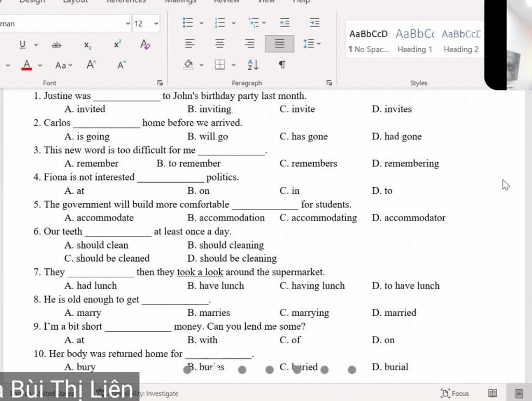Apply the Heading 1 style

coord(415,41)
